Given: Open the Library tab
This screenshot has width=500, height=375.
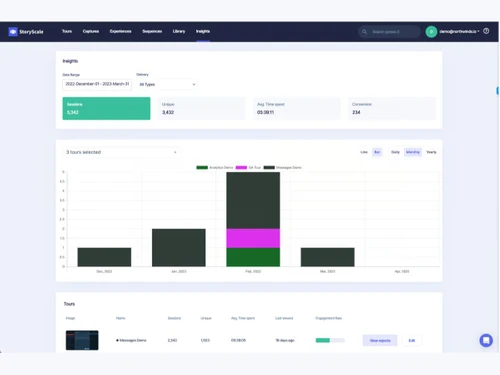Looking at the screenshot, I should click(179, 31).
